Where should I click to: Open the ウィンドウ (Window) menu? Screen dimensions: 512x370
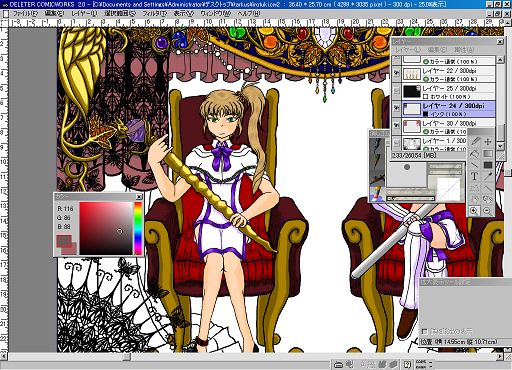pyautogui.click(x=216, y=14)
